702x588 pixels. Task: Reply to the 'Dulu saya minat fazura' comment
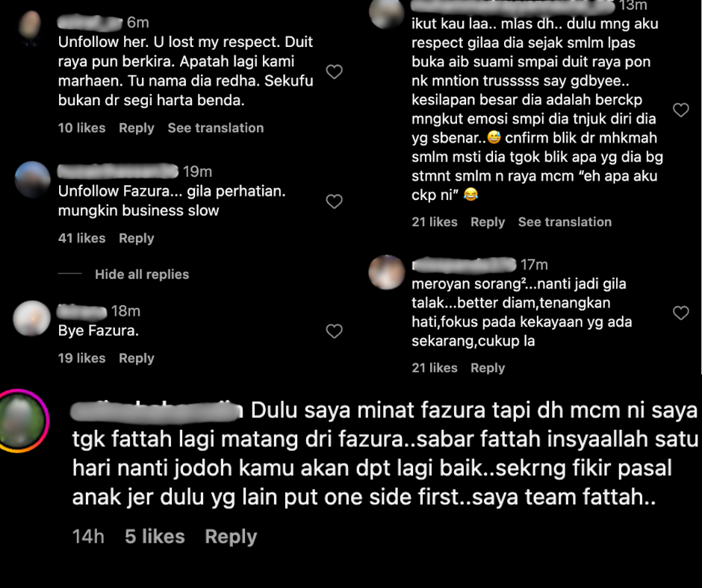pyautogui.click(x=231, y=537)
